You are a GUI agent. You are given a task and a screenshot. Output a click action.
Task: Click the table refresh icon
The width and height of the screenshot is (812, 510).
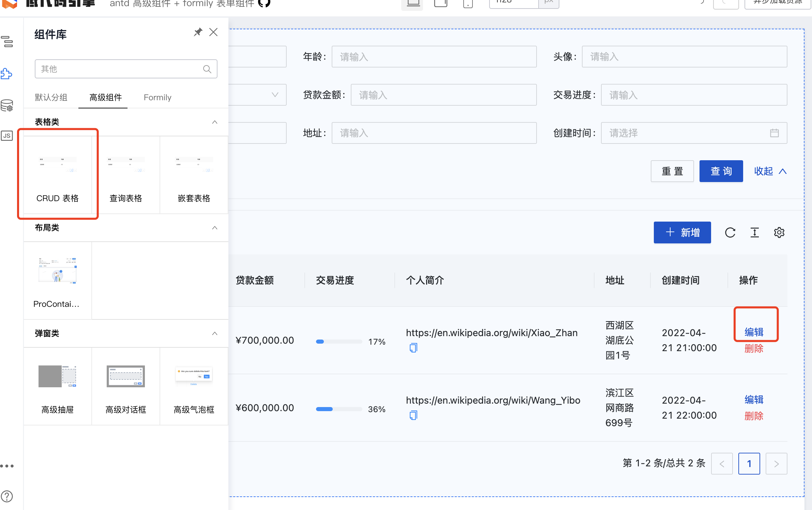click(x=730, y=232)
